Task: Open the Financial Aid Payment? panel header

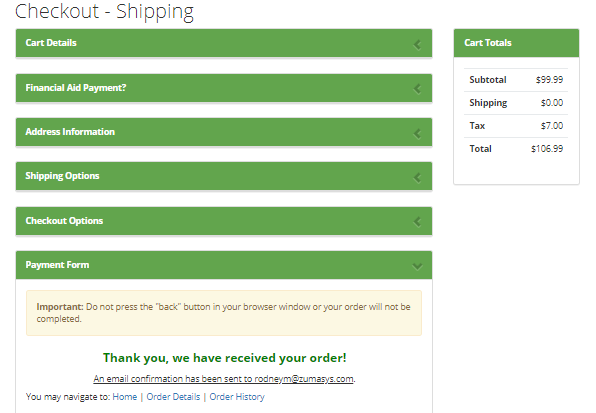Action: pos(224,88)
